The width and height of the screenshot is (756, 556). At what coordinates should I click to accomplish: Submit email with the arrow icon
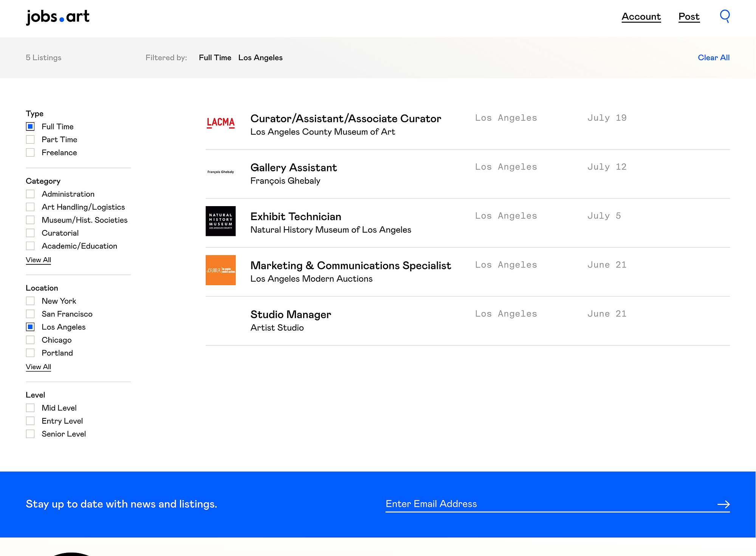723,504
